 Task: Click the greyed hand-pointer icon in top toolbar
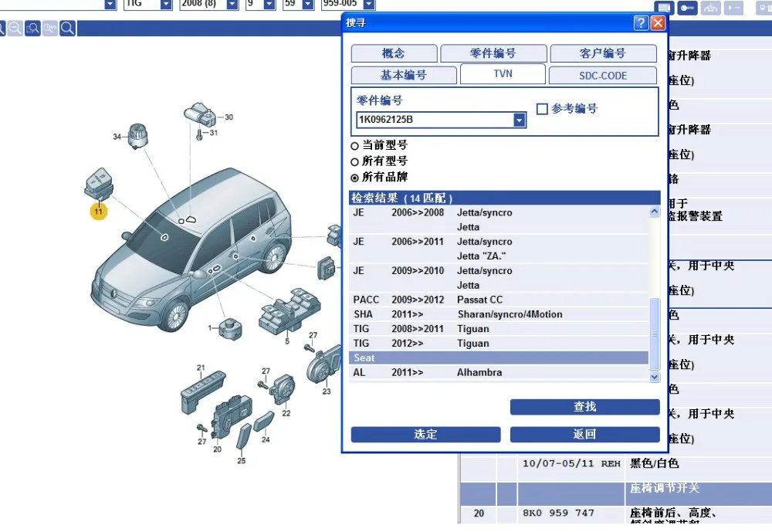710,8
